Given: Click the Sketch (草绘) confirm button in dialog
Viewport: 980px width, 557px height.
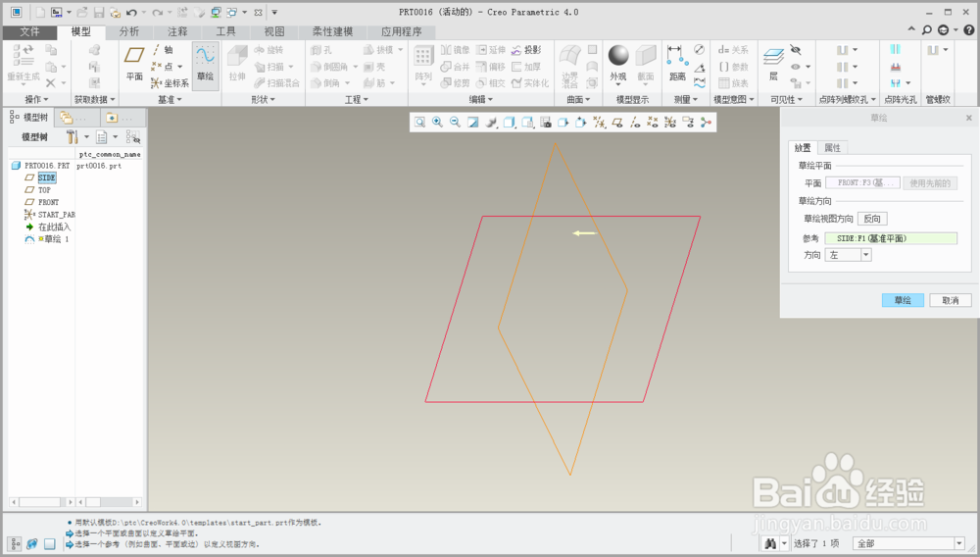Looking at the screenshot, I should pos(903,300).
